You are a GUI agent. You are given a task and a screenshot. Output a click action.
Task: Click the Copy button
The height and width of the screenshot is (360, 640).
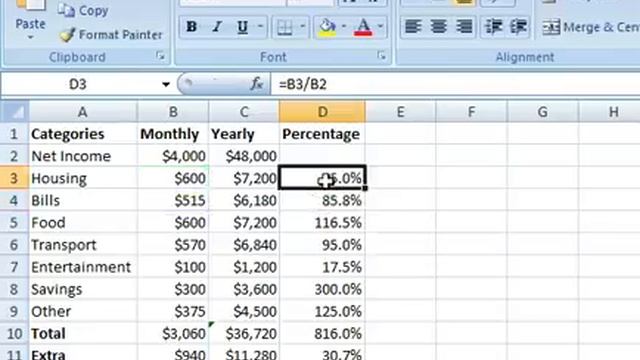pos(83,11)
